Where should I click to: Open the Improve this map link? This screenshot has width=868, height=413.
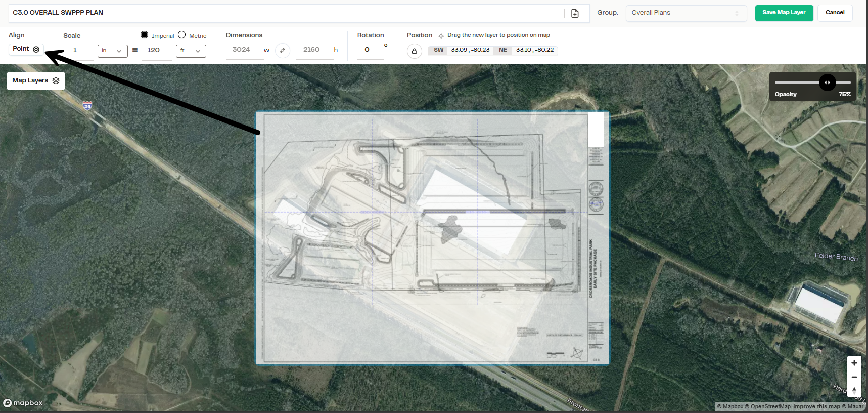tap(816, 406)
